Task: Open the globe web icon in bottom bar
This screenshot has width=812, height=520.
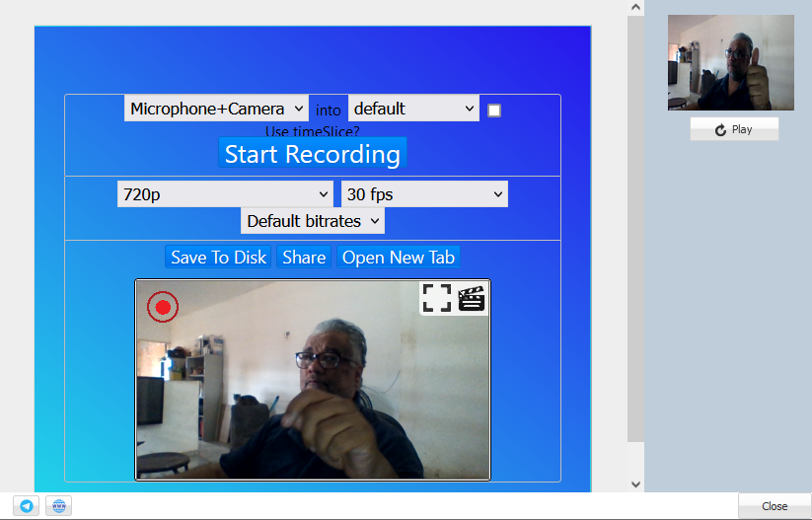Action: click(x=59, y=506)
